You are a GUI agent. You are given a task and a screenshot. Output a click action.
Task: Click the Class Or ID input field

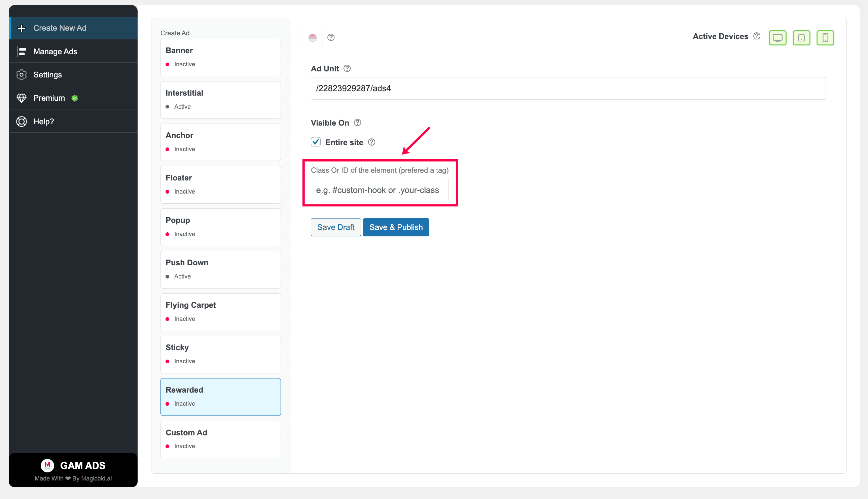click(379, 190)
